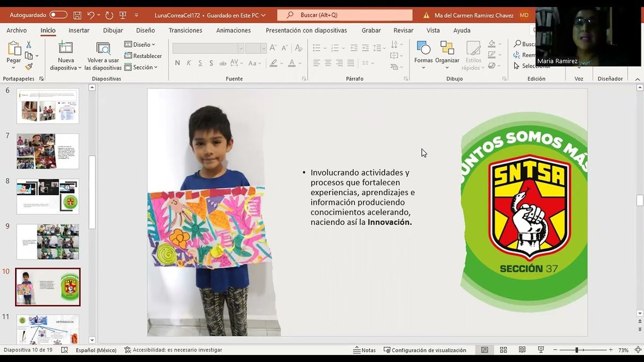644x362 pixels.
Task: Align text right in Párrafo group
Action: point(339,63)
